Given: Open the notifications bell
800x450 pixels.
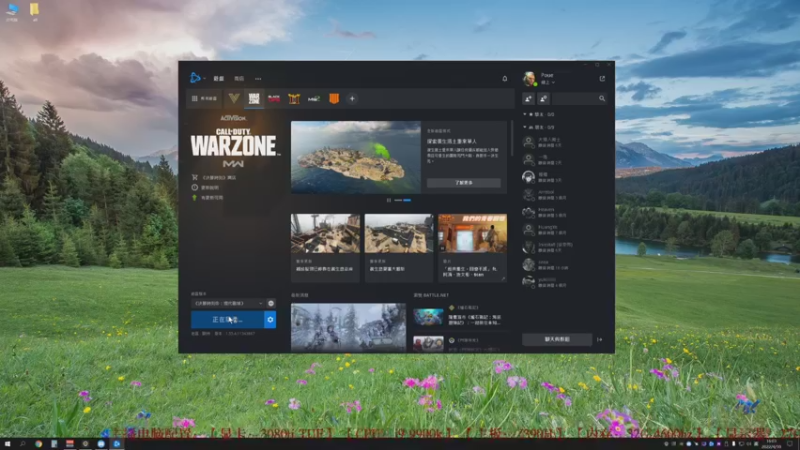Looking at the screenshot, I should point(505,79).
